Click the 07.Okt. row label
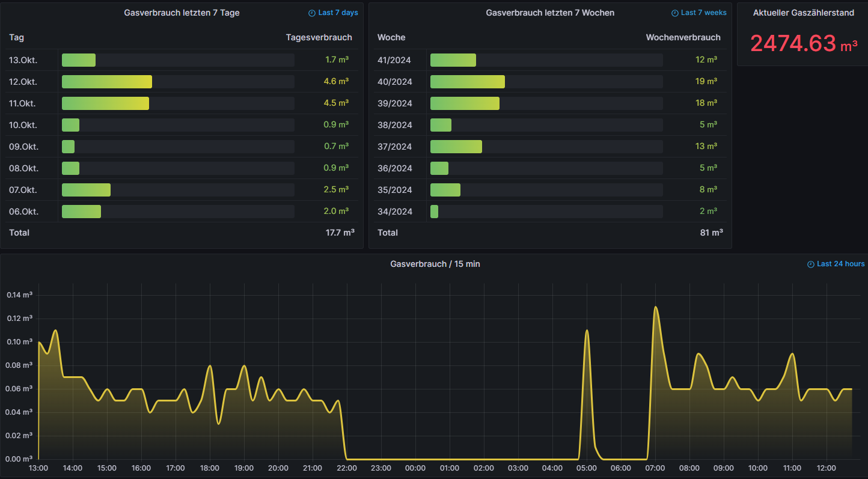This screenshot has height=479, width=868. click(23, 190)
